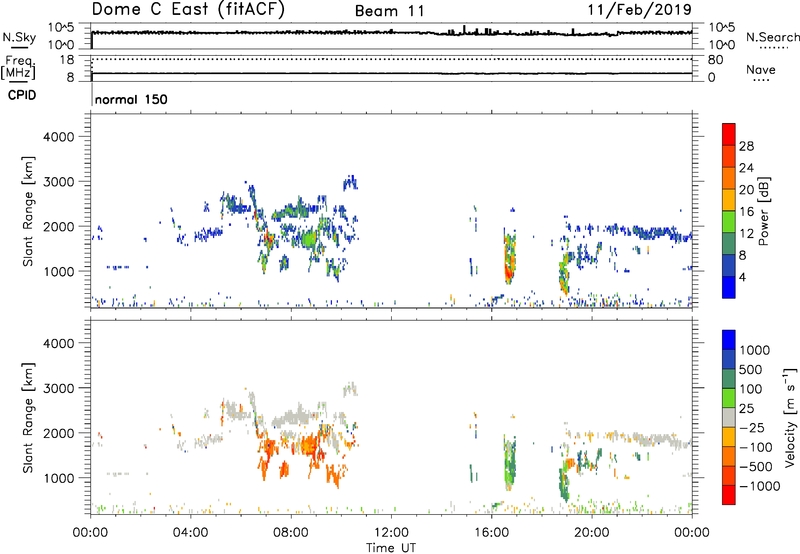Click the '12:00' time axis label
800x554 pixels.
click(x=391, y=533)
